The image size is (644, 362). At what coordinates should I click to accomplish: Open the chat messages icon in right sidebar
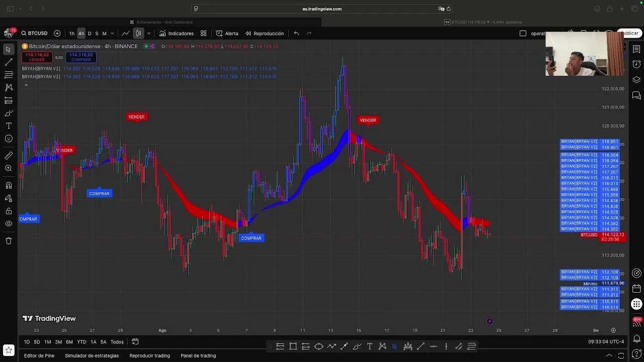[636, 96]
